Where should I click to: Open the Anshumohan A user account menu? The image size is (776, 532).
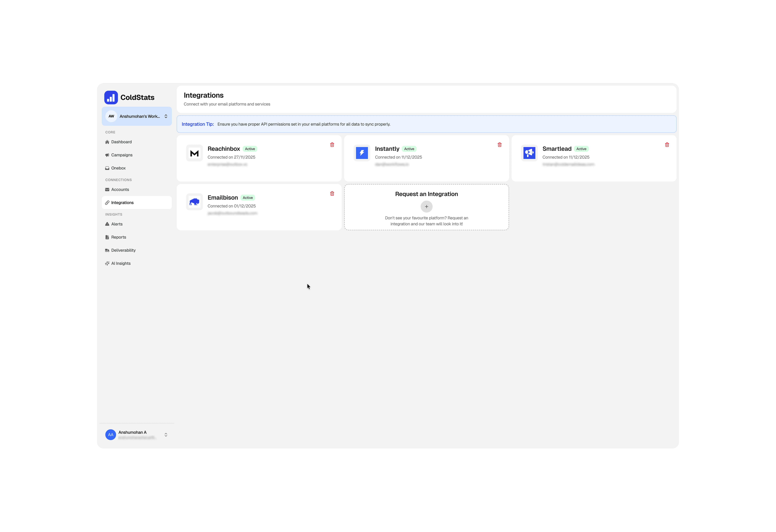coord(137,434)
